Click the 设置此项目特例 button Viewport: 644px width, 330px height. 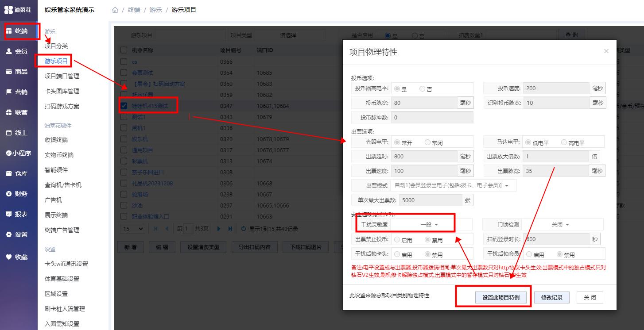pyautogui.click(x=501, y=298)
